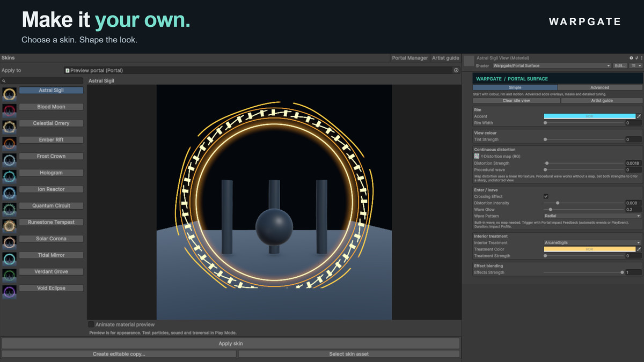The image size is (644, 362).
Task: Select the Hologram skin button
Action: (x=51, y=173)
